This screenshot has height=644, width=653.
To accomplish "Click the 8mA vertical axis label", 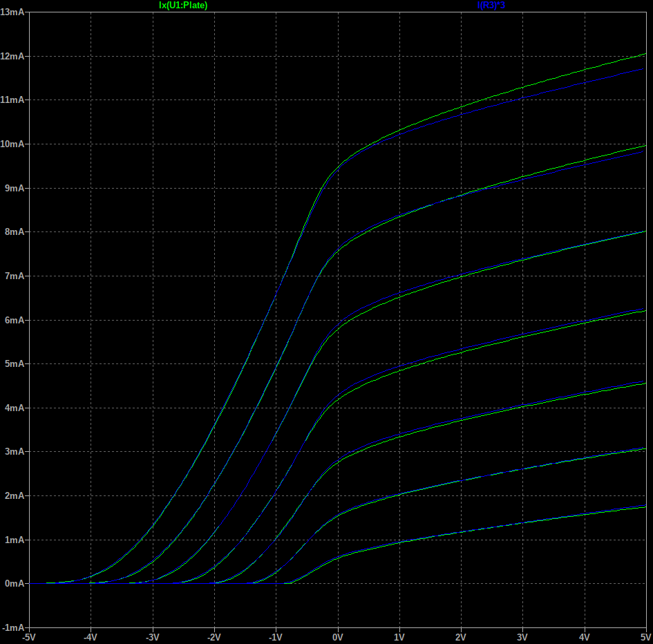I will [15, 232].
